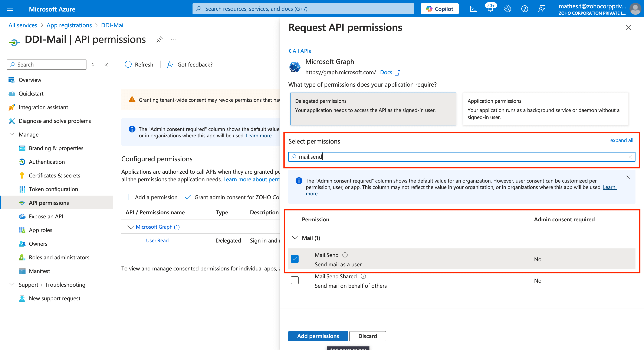Select the Application permissions card
644x350 pixels.
545,109
